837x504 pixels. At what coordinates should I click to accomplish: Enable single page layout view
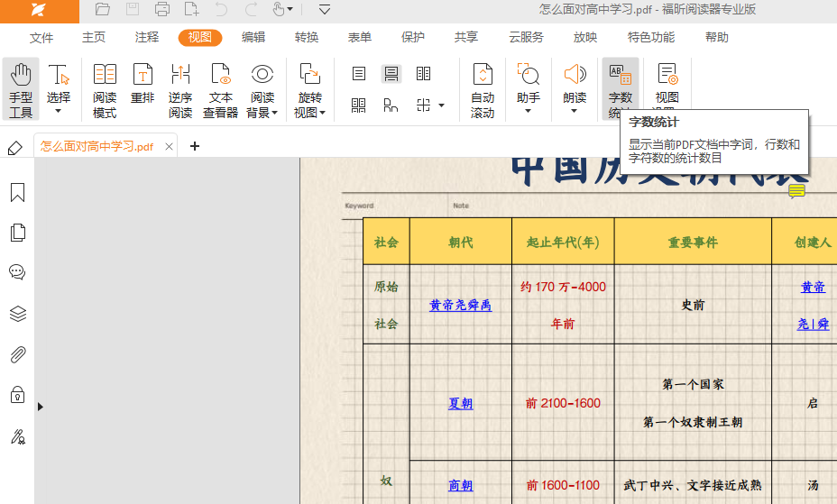[359, 74]
